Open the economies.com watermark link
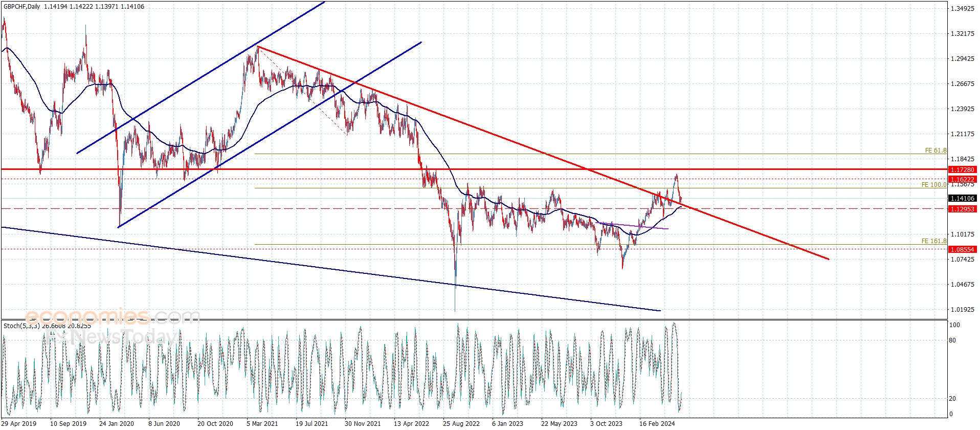Viewport: 980px width, 430px height. [x=112, y=316]
